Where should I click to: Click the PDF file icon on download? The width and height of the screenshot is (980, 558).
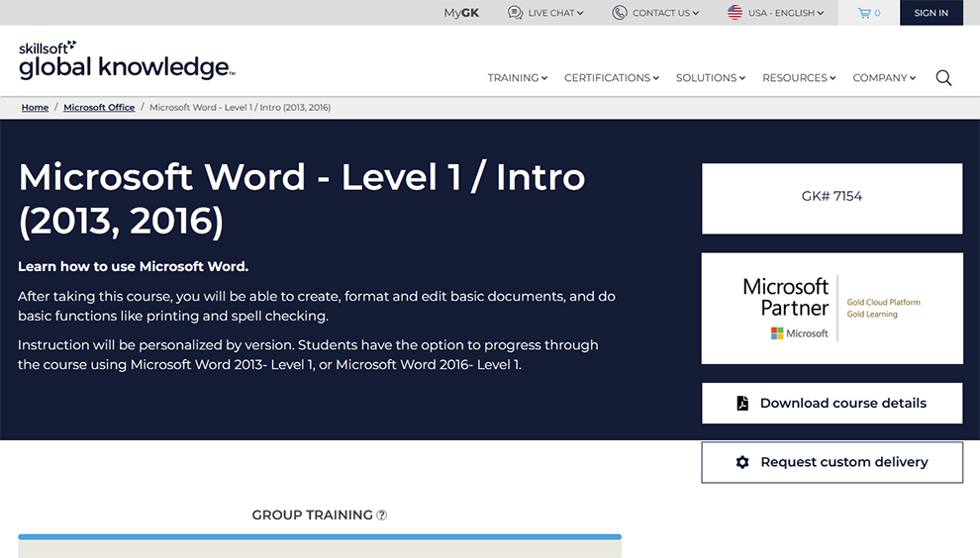click(x=742, y=403)
